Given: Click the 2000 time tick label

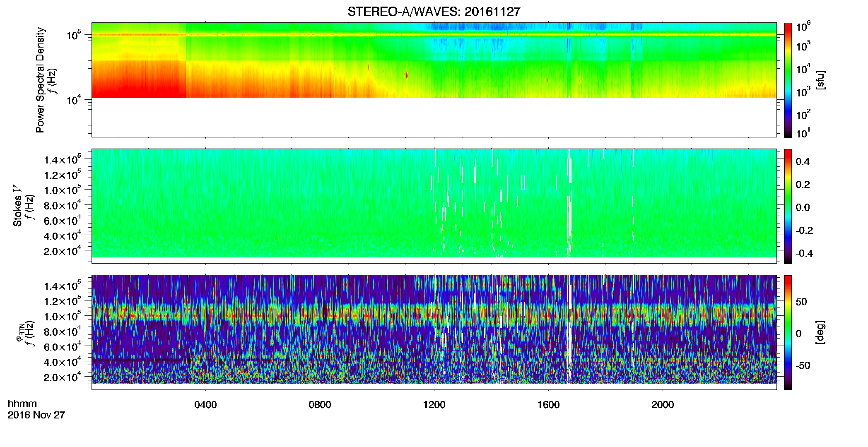Looking at the screenshot, I should point(663,405).
